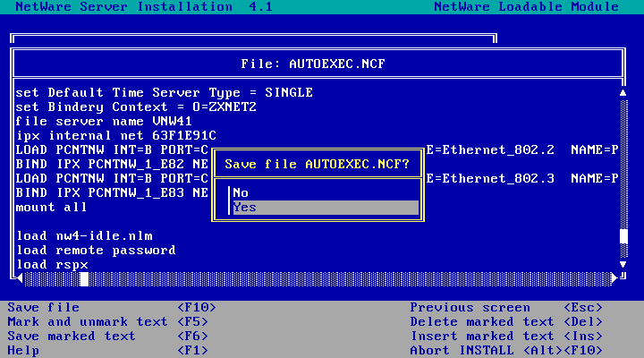Click 'NetWare Loadable Module' label

point(527,7)
